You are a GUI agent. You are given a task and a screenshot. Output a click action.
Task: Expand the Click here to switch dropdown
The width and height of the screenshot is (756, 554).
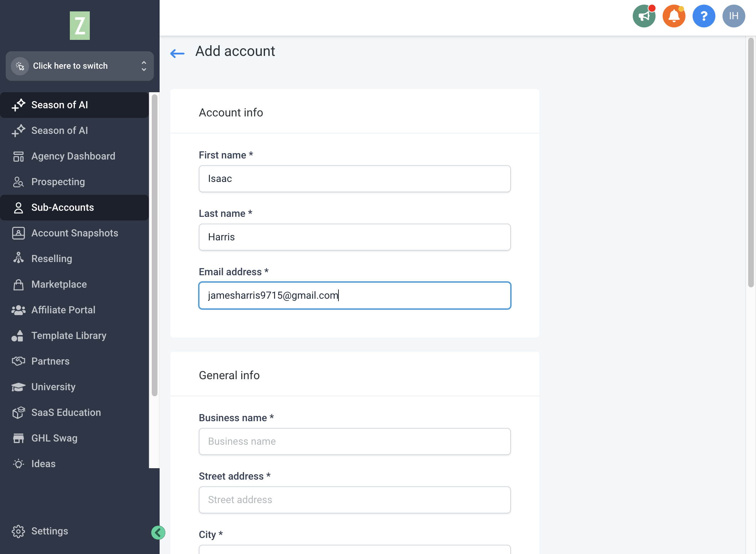[80, 66]
